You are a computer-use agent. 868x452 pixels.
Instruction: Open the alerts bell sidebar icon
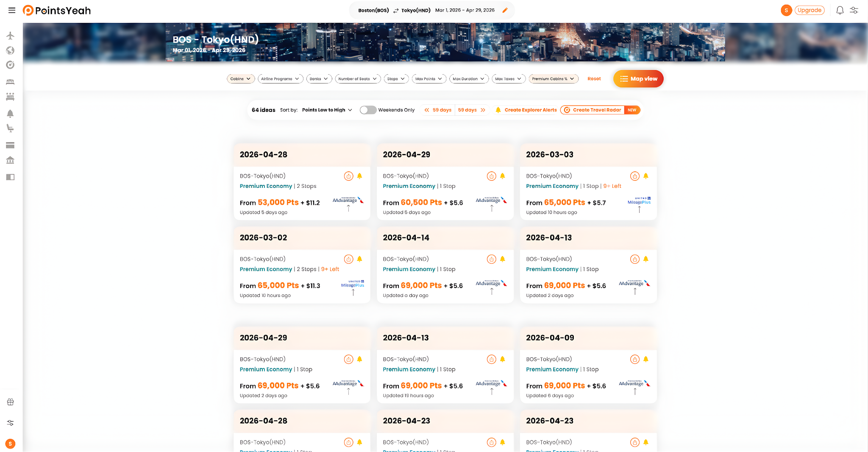click(x=11, y=114)
